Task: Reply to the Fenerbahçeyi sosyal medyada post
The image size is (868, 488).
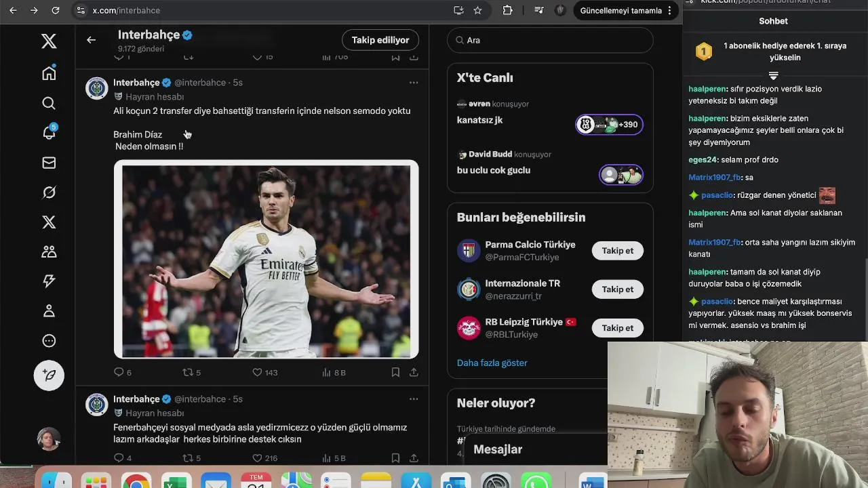Action: click(x=123, y=458)
